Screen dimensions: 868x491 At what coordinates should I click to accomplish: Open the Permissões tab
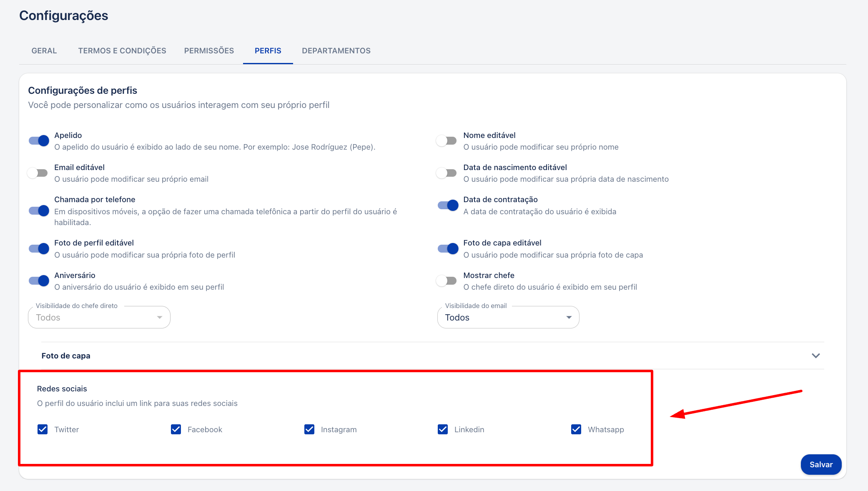coord(209,51)
